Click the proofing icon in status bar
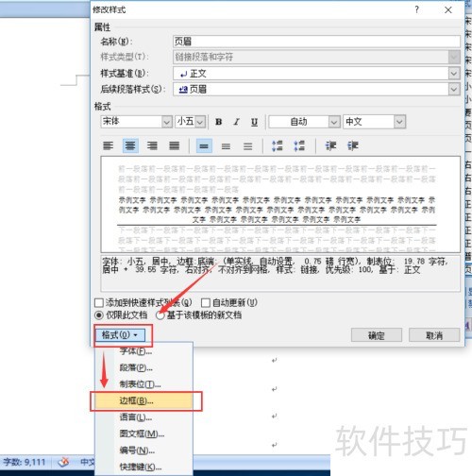This screenshot has width=472, height=476. pyautogui.click(x=64, y=462)
